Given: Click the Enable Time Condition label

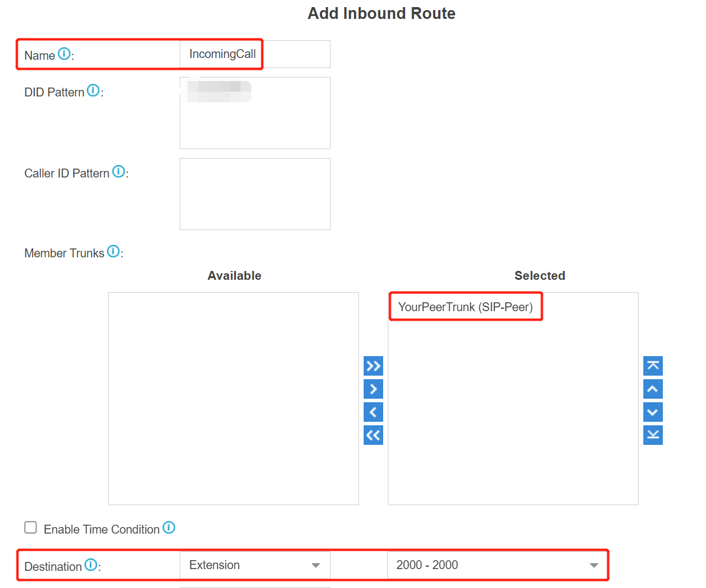Looking at the screenshot, I should coord(102,529).
